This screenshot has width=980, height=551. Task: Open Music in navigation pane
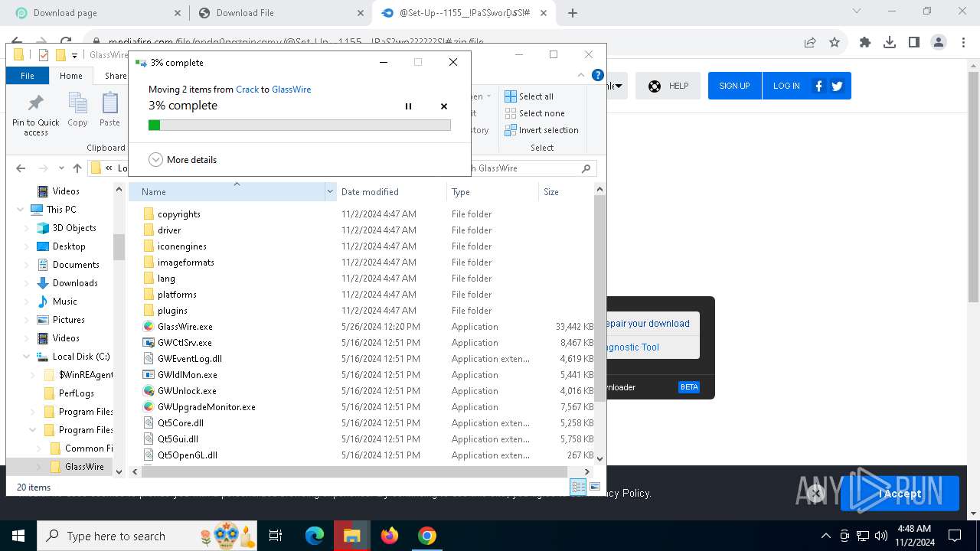(64, 302)
